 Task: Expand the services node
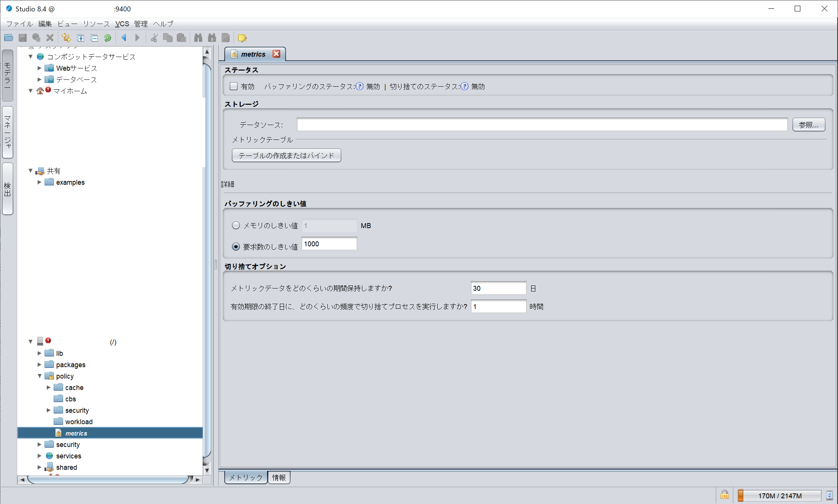pos(39,456)
